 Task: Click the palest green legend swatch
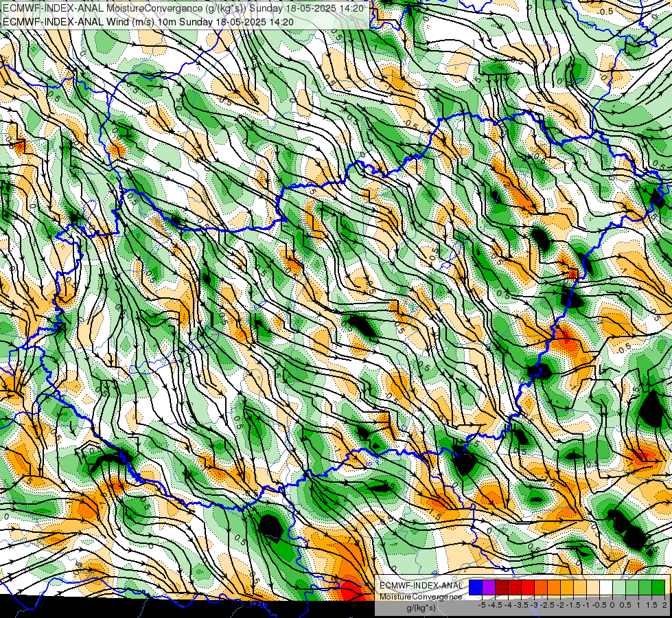point(619,588)
